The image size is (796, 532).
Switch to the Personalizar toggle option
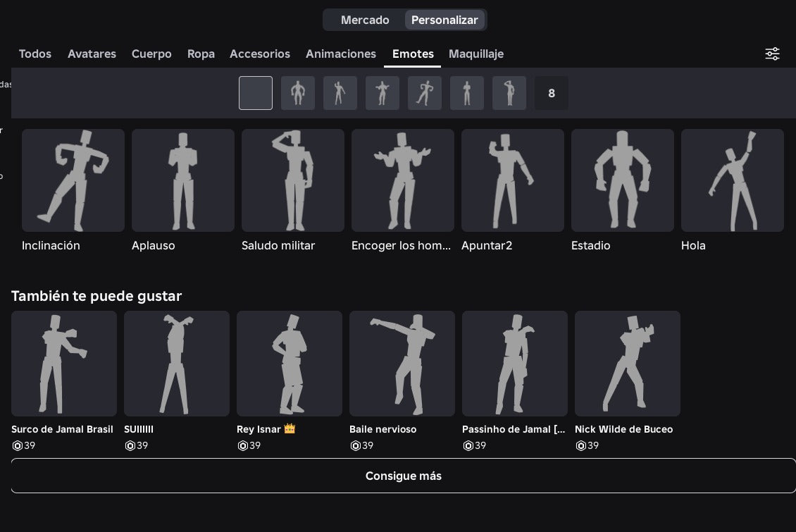pos(444,20)
